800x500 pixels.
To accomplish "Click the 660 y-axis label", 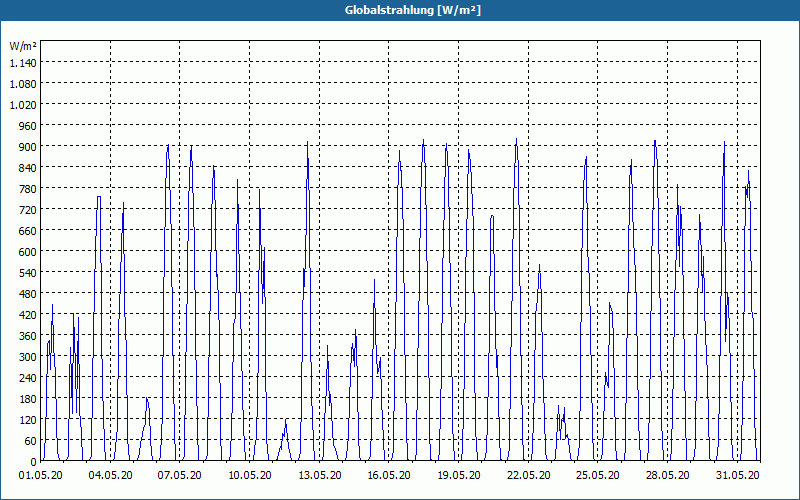I will (28, 231).
